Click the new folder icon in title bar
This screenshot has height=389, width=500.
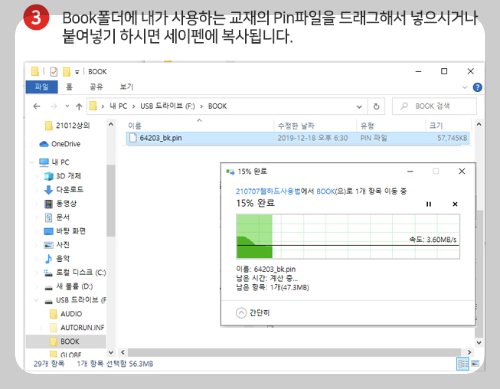point(67,71)
